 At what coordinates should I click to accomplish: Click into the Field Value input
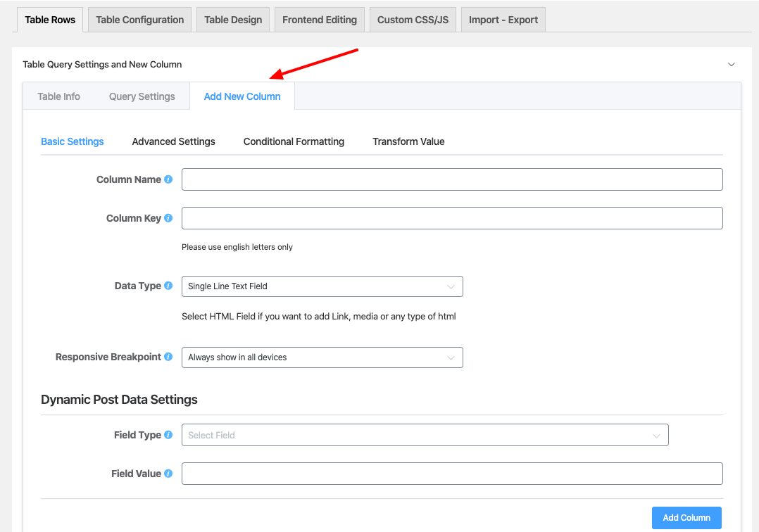pos(452,474)
